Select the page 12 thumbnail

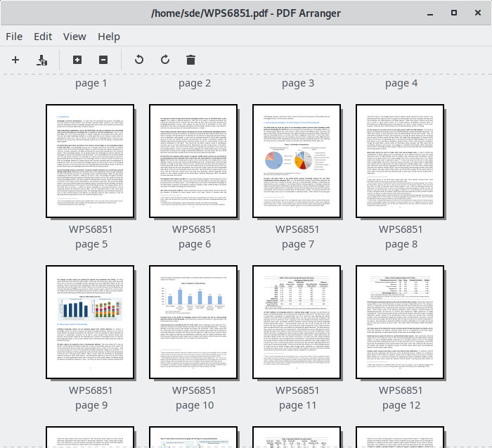coord(400,322)
